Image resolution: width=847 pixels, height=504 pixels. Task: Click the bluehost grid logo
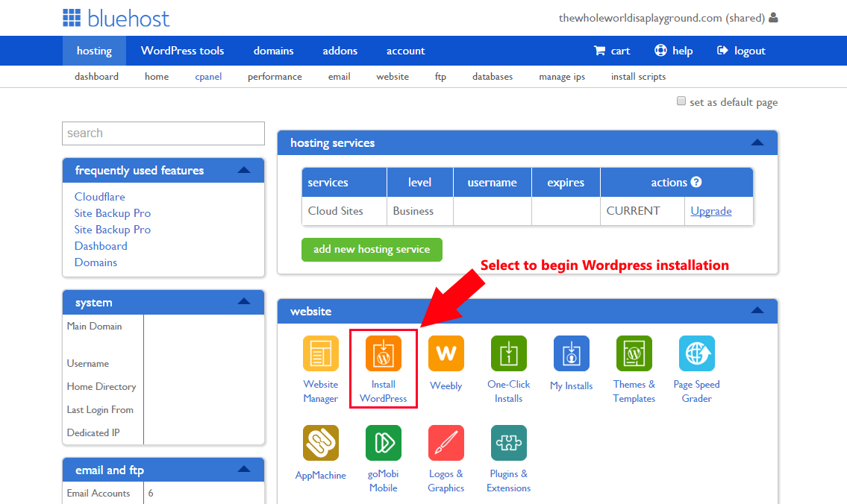click(72, 18)
